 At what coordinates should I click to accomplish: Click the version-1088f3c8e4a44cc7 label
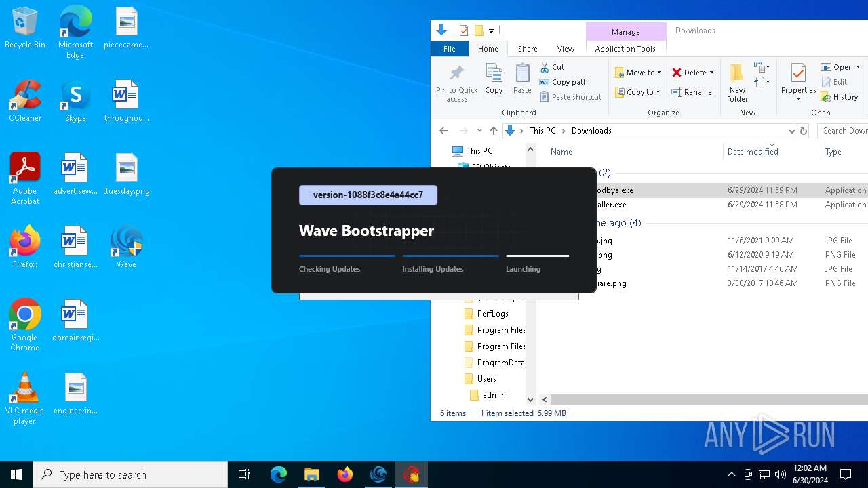click(368, 195)
